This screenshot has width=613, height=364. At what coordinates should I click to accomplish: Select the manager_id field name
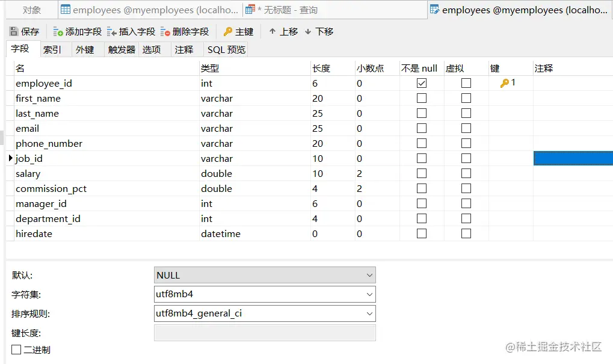click(x=41, y=204)
